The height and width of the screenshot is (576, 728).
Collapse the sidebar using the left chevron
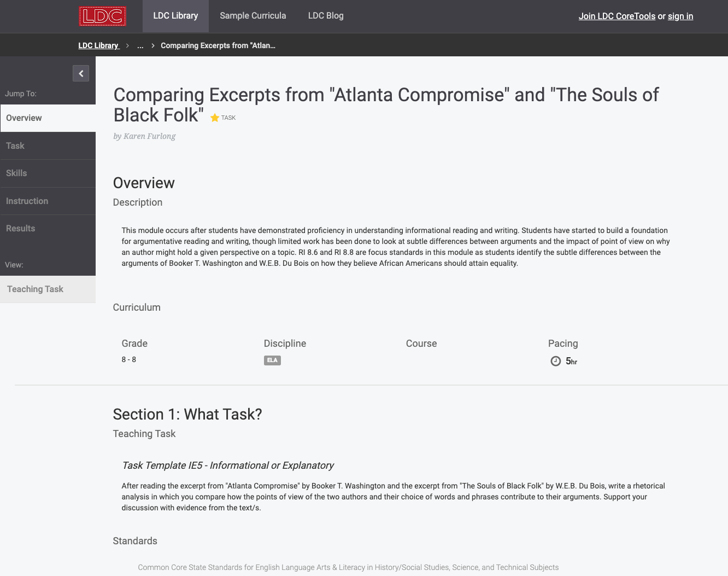click(81, 73)
